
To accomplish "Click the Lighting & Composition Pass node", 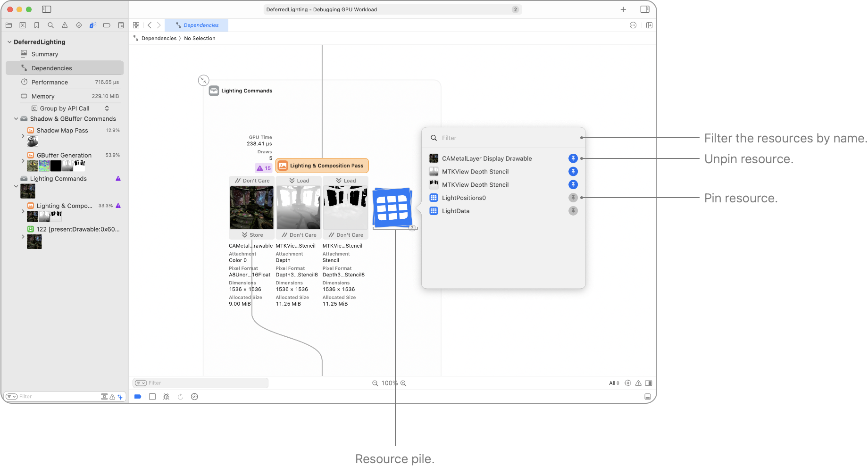I will [322, 166].
